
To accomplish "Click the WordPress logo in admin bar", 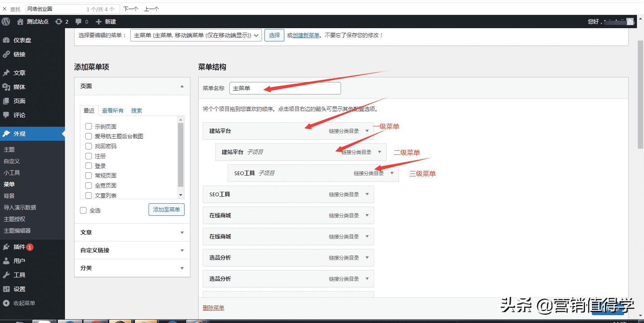I will click(x=6, y=22).
